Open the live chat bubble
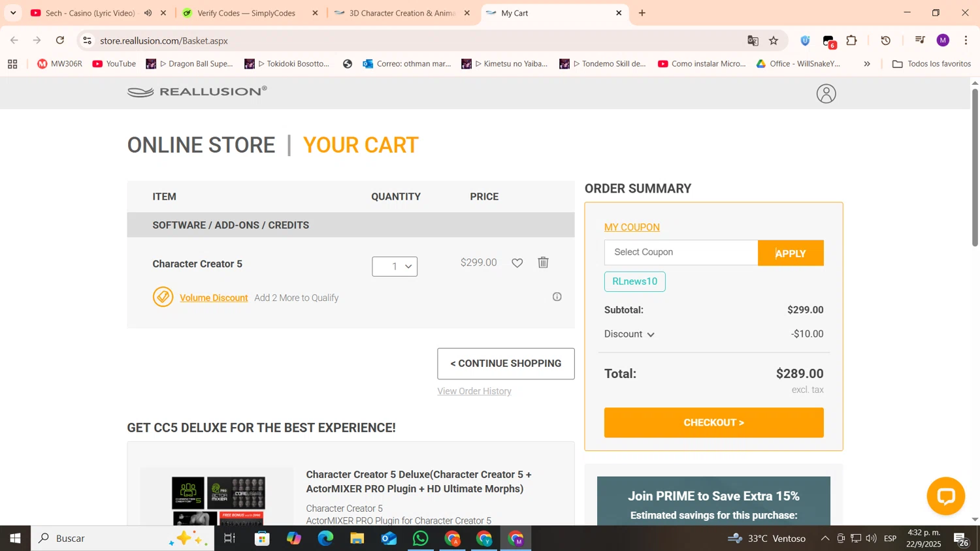980x551 pixels. 945,496
